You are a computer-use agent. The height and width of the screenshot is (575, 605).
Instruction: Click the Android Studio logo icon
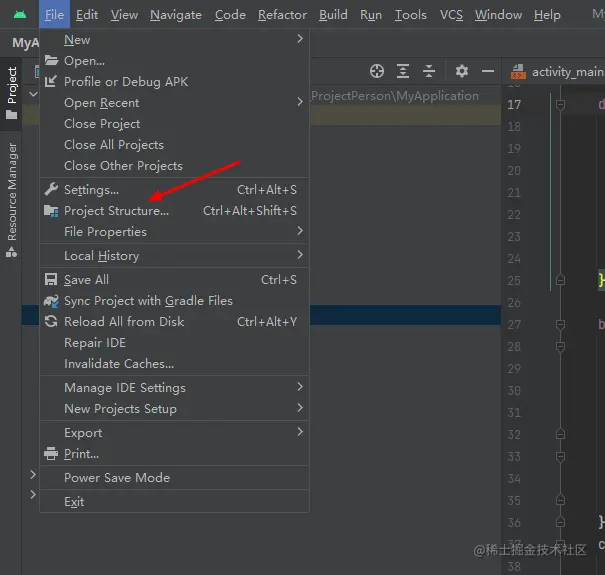tap(20, 15)
